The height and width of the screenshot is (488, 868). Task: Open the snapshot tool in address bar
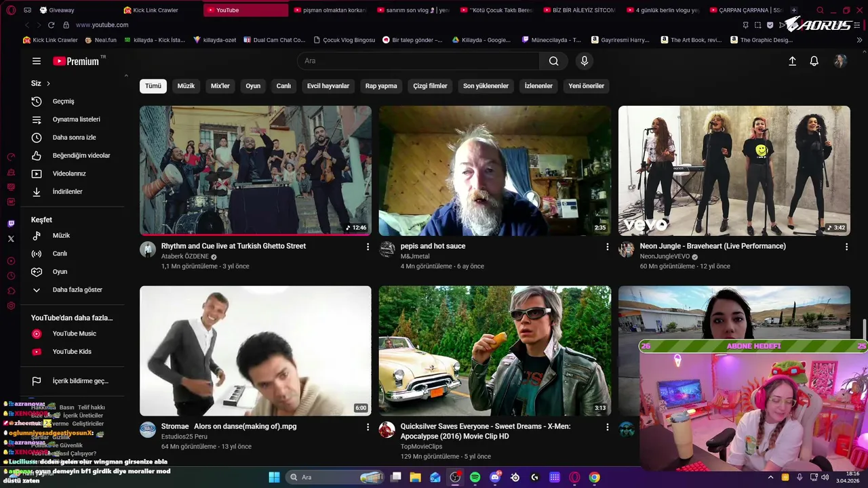(757, 25)
